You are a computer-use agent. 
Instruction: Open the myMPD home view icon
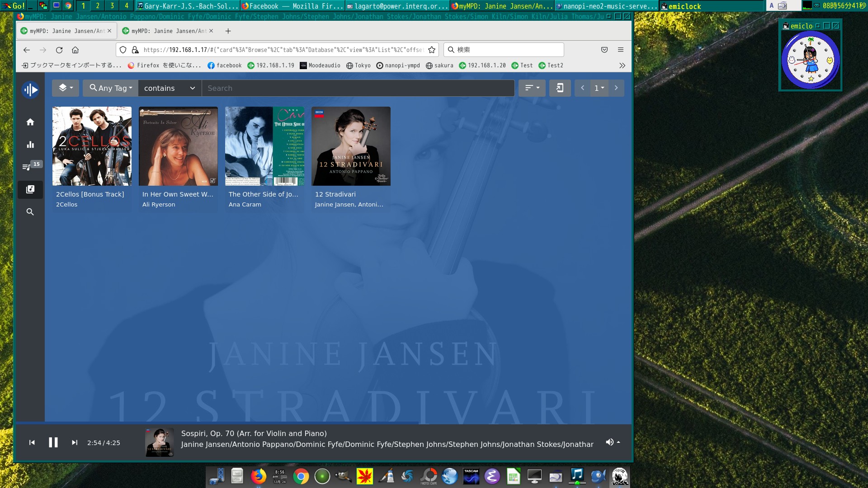pos(30,122)
